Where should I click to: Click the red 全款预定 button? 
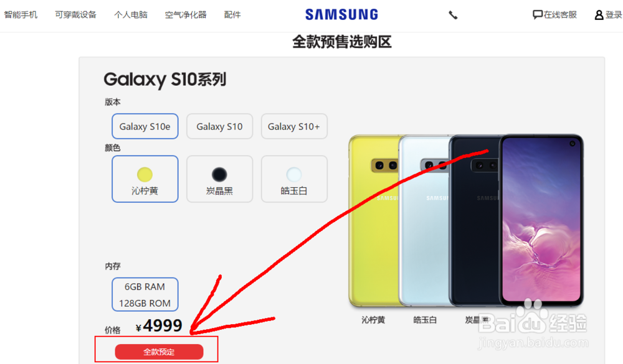pos(159,352)
